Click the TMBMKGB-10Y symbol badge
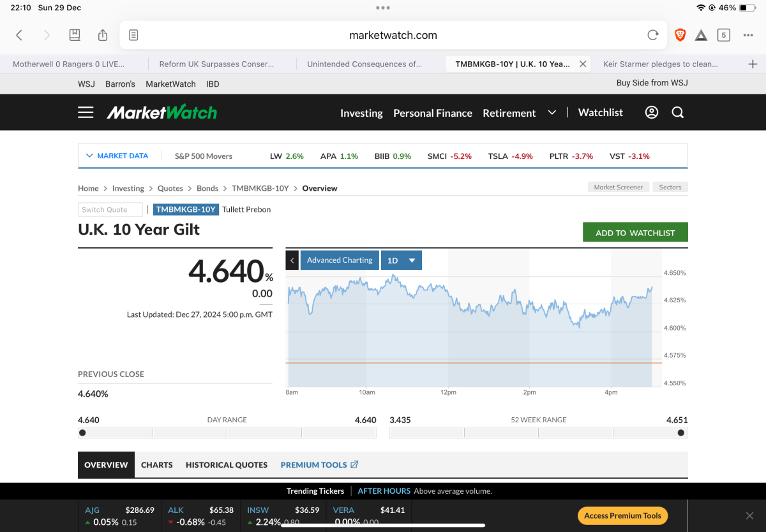Viewport: 766px width, 532px height. tap(186, 209)
